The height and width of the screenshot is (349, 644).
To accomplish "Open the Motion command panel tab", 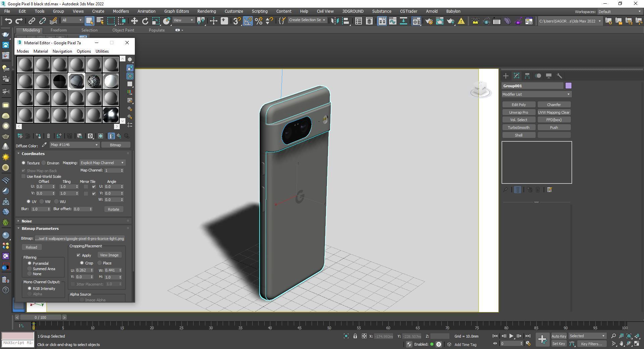I will coord(538,76).
